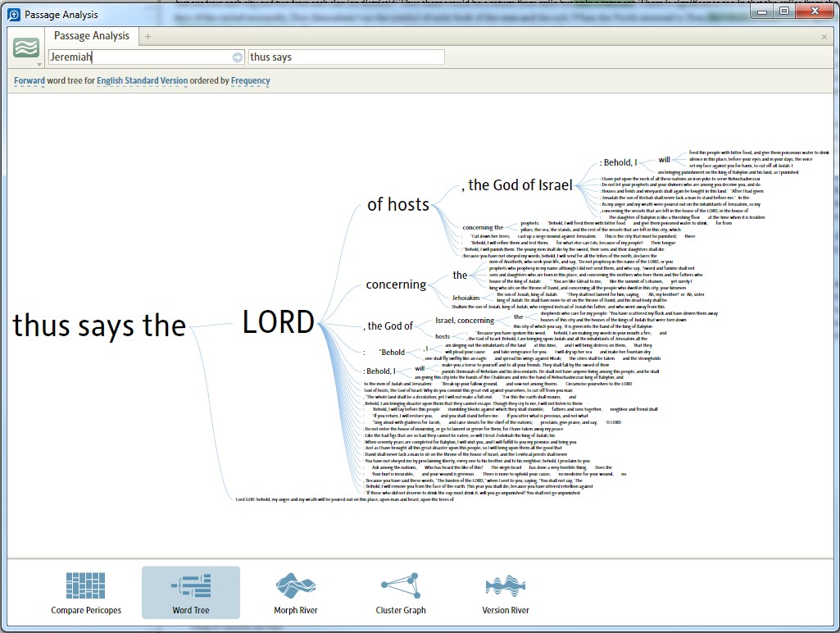Click the 'thus says the' root node
Screen dimensions: 840x633
click(x=99, y=326)
